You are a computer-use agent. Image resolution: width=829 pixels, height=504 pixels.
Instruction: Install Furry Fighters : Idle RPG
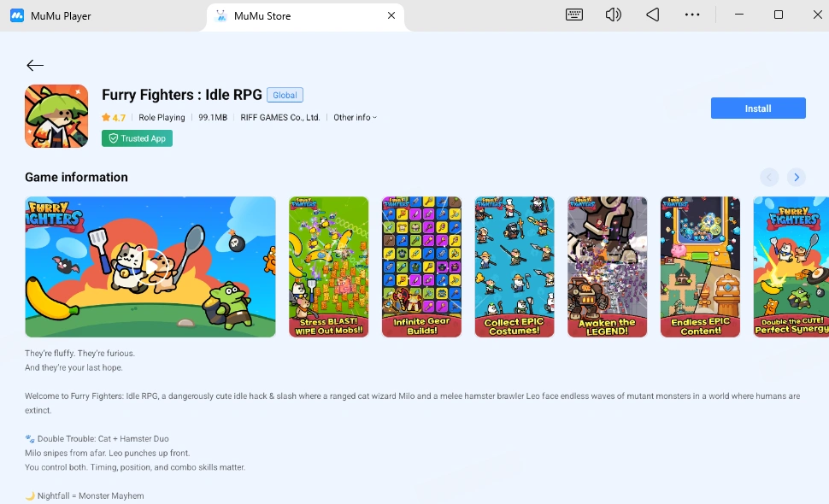coord(758,108)
